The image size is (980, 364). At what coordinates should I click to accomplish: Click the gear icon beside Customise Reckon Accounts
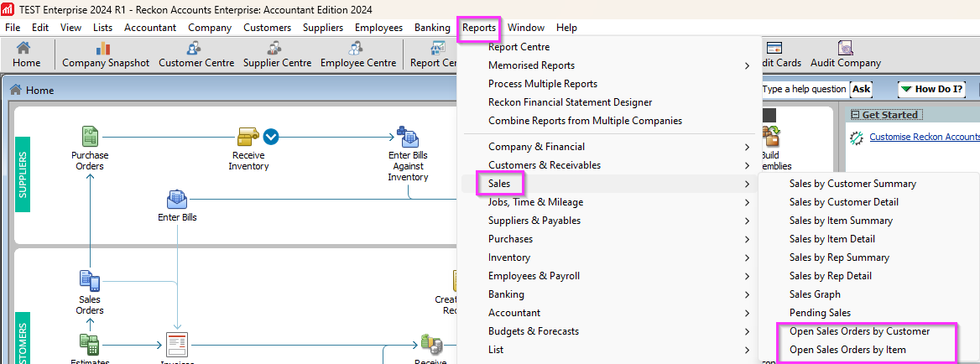click(x=856, y=138)
